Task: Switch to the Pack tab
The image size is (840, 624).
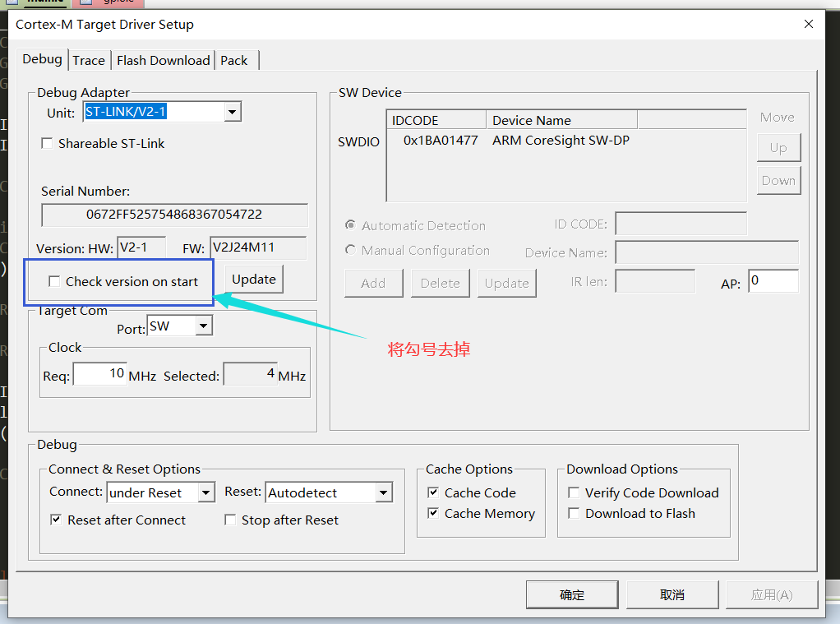Action: point(234,61)
